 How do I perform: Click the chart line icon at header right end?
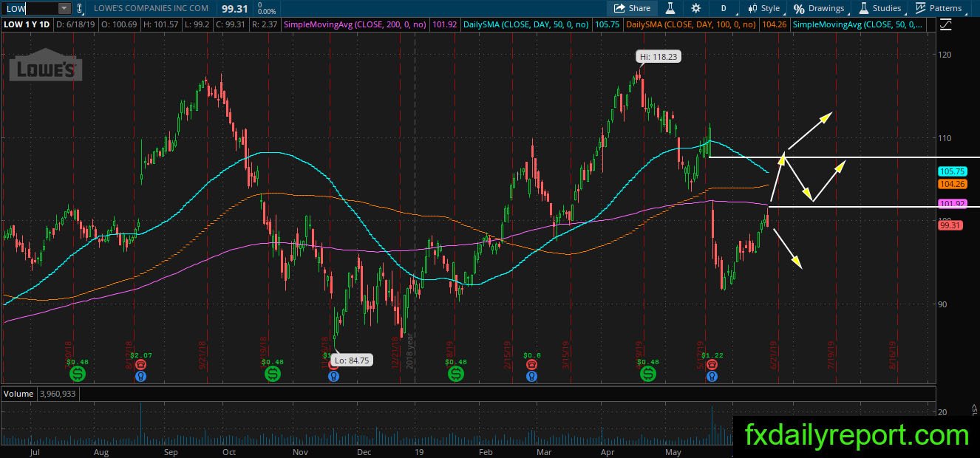tap(946, 24)
